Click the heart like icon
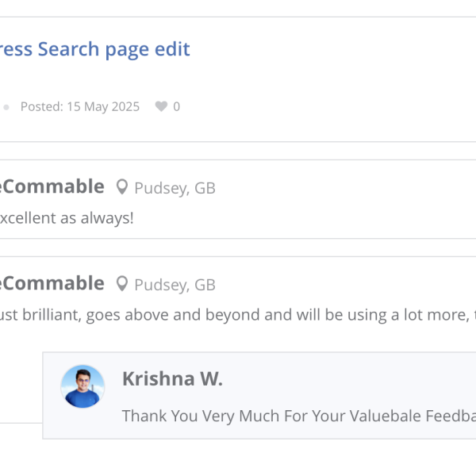The width and height of the screenshot is (476, 476). (161, 106)
